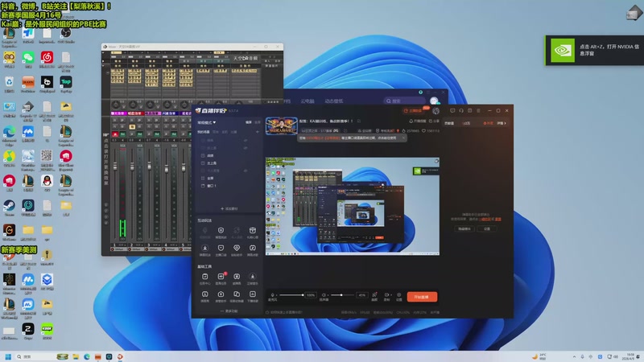Select the 我的场景 scene tab
Image resolution: width=644 pixels, height=362 pixels.
point(204,132)
